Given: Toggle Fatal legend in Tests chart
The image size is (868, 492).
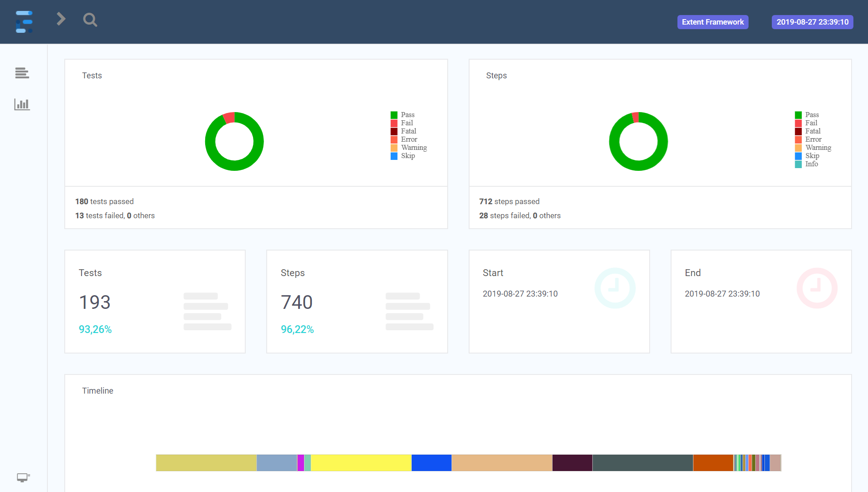Looking at the screenshot, I should [403, 131].
